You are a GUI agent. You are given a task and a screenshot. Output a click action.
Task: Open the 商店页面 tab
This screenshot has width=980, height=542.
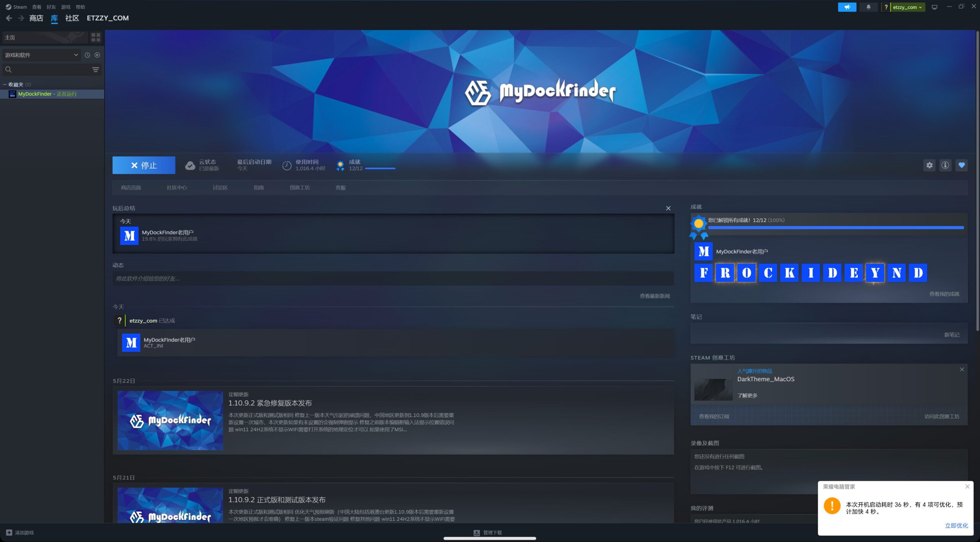[131, 188]
